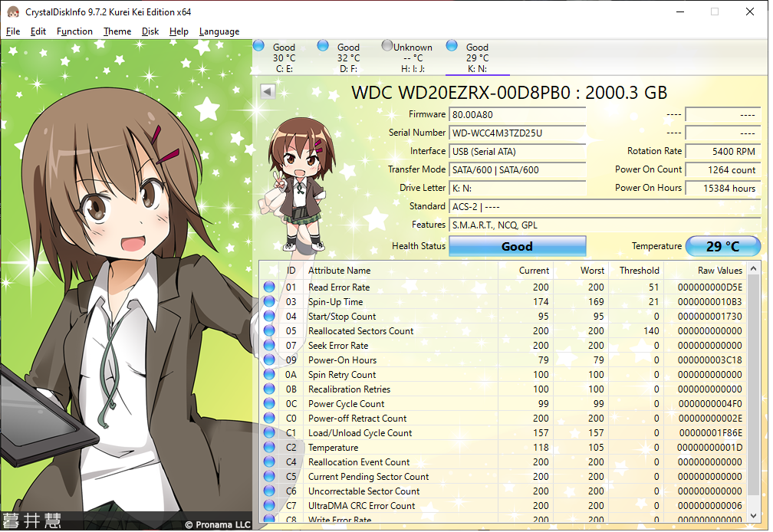Click the scrollbar up arrow in attribute list
Viewport: 773px width, 532px height.
tap(753, 269)
